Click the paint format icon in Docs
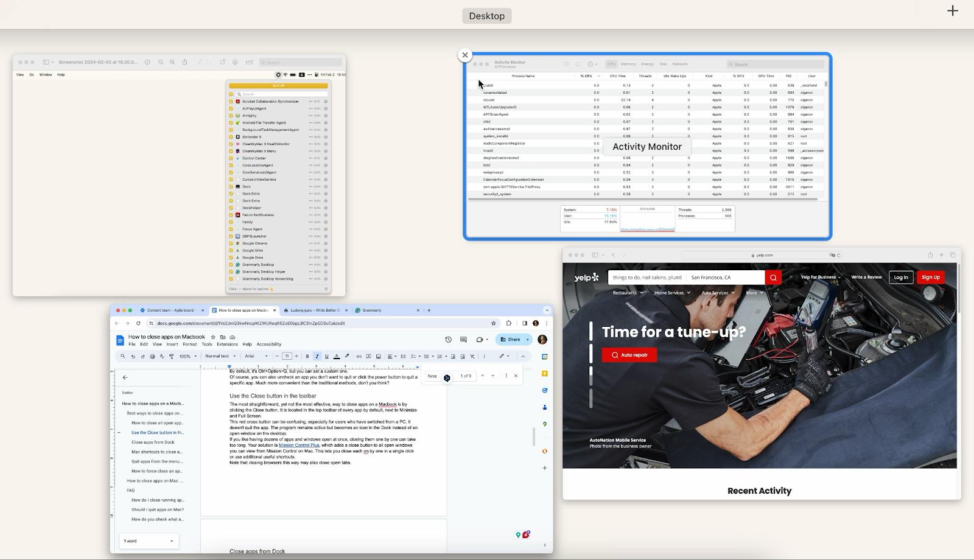 pyautogui.click(x=172, y=356)
